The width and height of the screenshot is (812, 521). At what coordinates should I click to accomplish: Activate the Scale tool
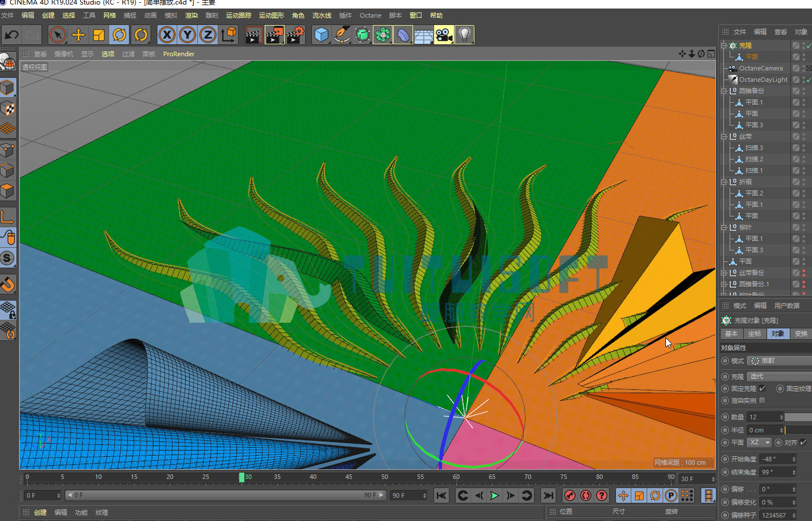pyautogui.click(x=99, y=35)
